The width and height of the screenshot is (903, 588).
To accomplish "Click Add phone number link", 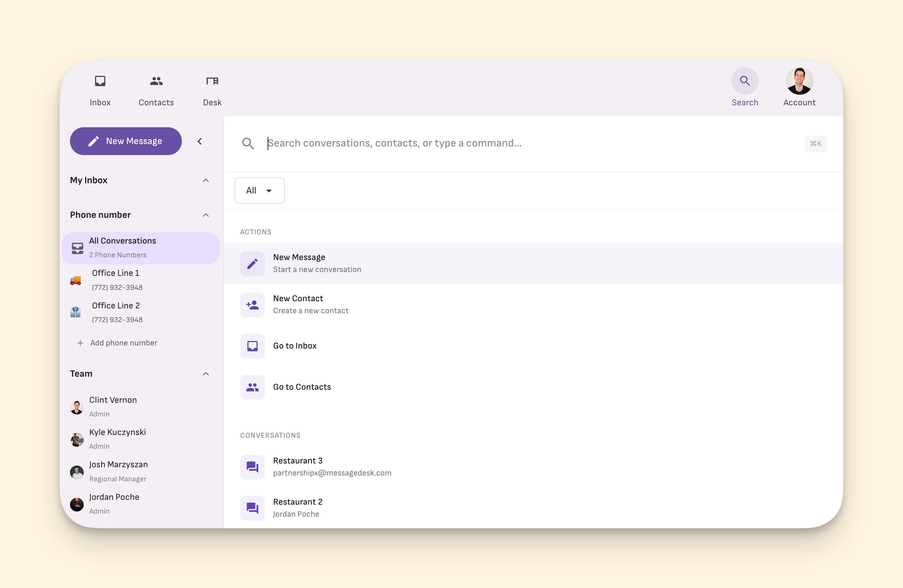I will 123,343.
